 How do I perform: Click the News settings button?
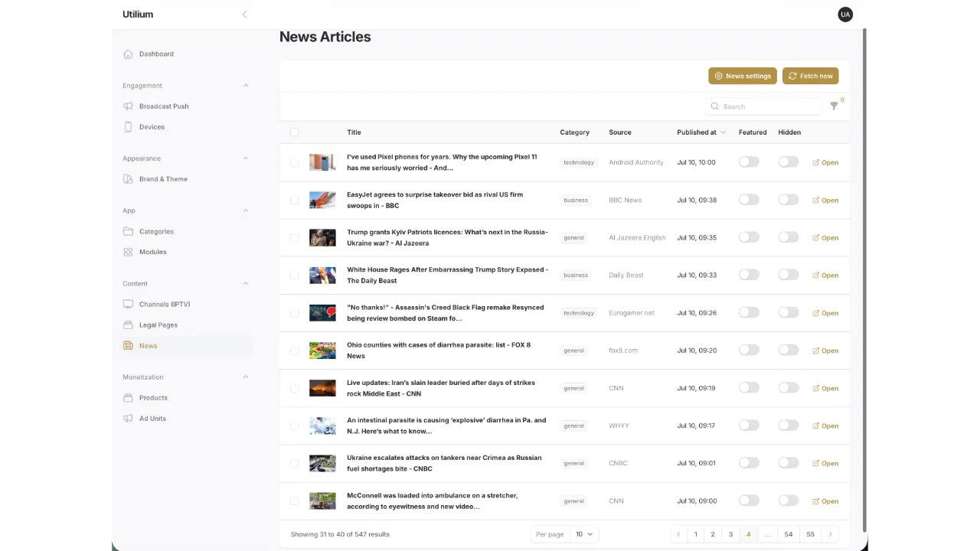(743, 76)
